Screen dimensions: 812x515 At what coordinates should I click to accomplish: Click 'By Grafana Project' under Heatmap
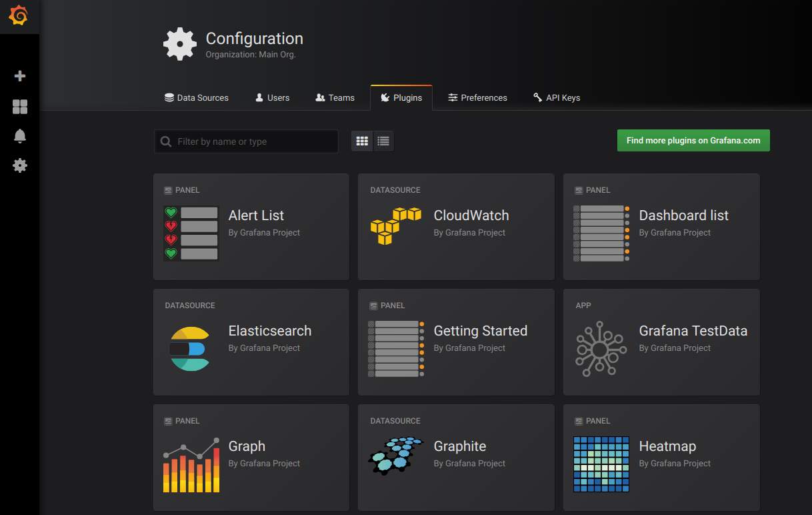point(675,464)
